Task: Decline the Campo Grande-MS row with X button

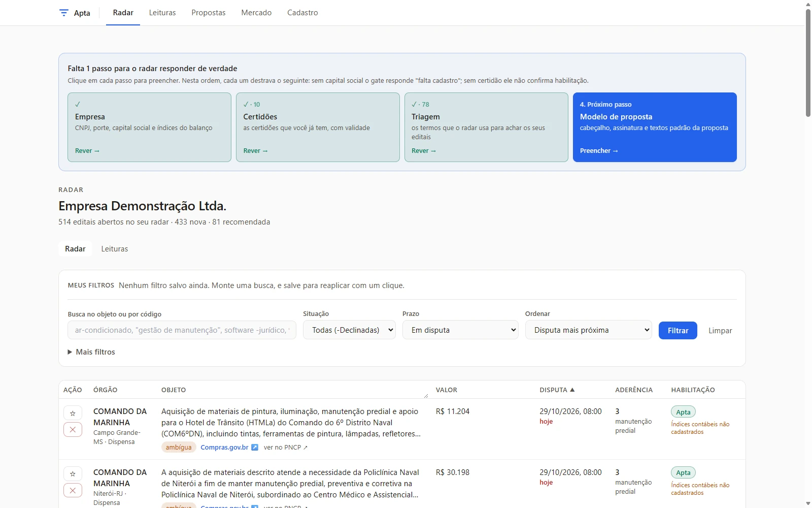Action: (73, 430)
